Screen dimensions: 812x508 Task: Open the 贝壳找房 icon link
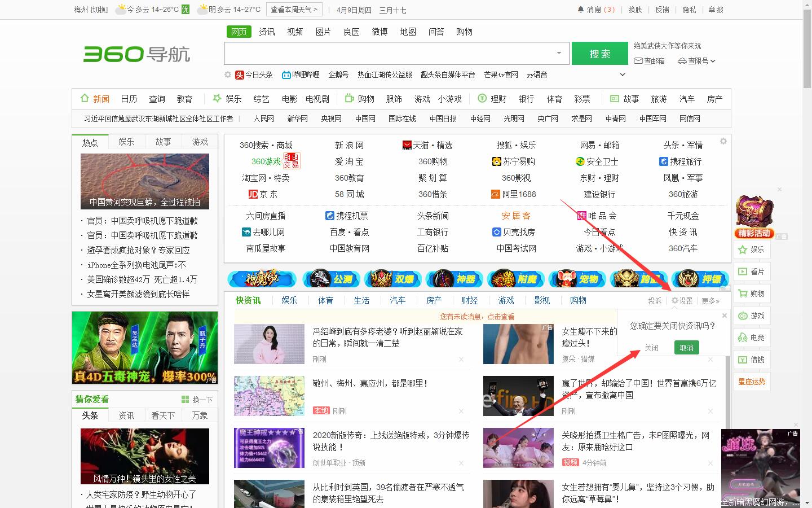pos(496,232)
